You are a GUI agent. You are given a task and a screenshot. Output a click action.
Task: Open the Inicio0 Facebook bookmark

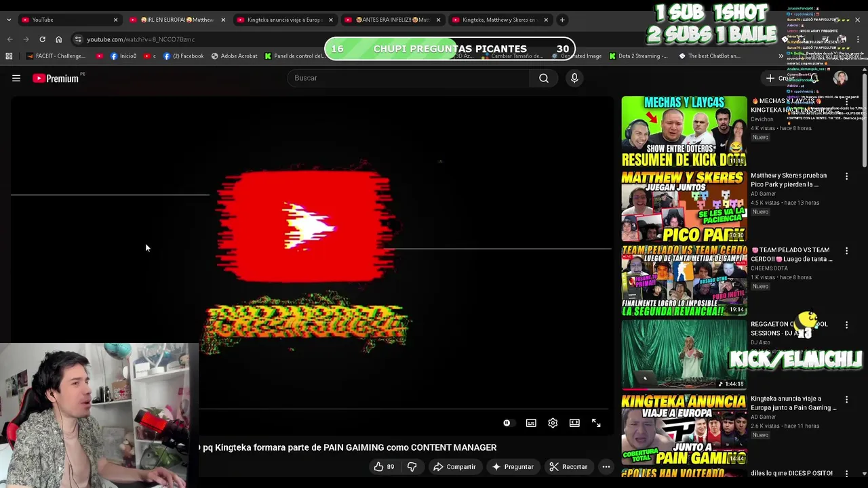123,56
